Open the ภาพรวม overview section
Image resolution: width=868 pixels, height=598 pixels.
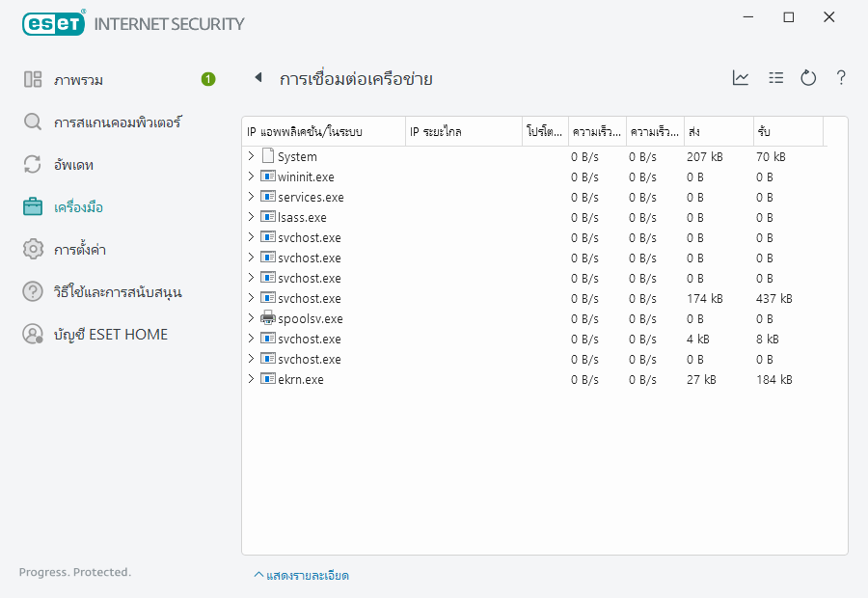coord(79,80)
